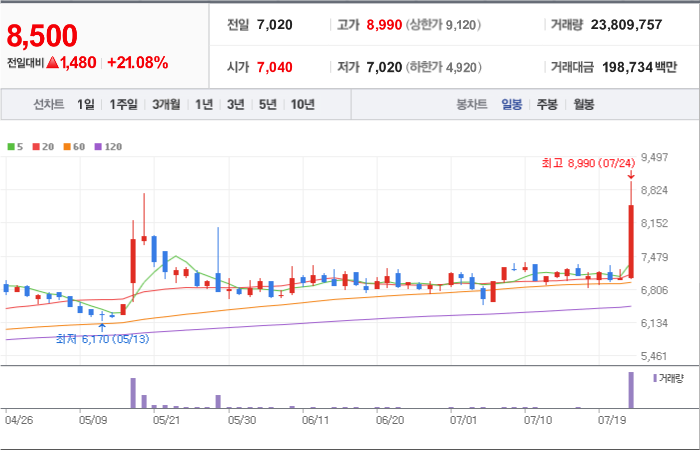Click the 05/21 date axis label

click(167, 420)
